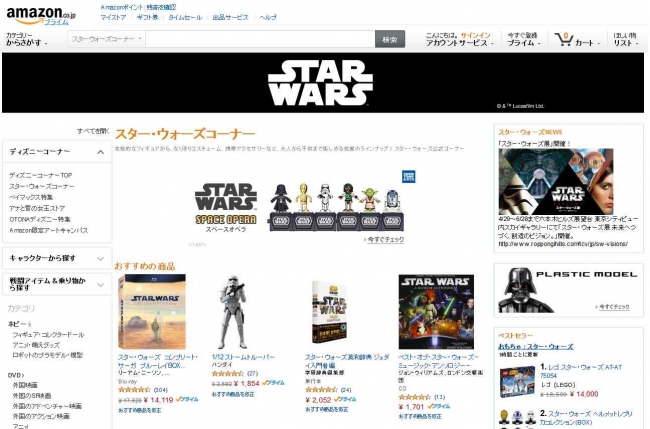Select the ギフト券 top navigation link
Screen dimensions: 650x429
coord(147,17)
